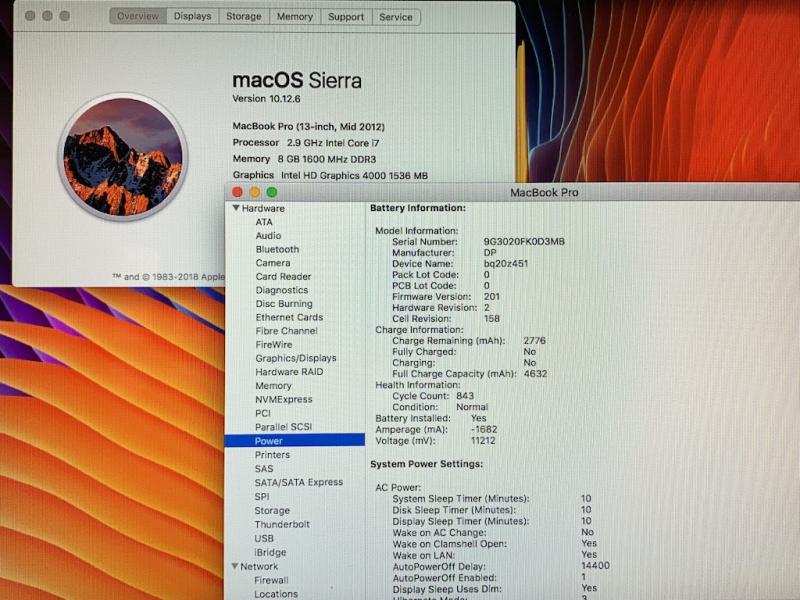Collapse the Network tree section
This screenshot has height=600, width=800.
click(234, 566)
